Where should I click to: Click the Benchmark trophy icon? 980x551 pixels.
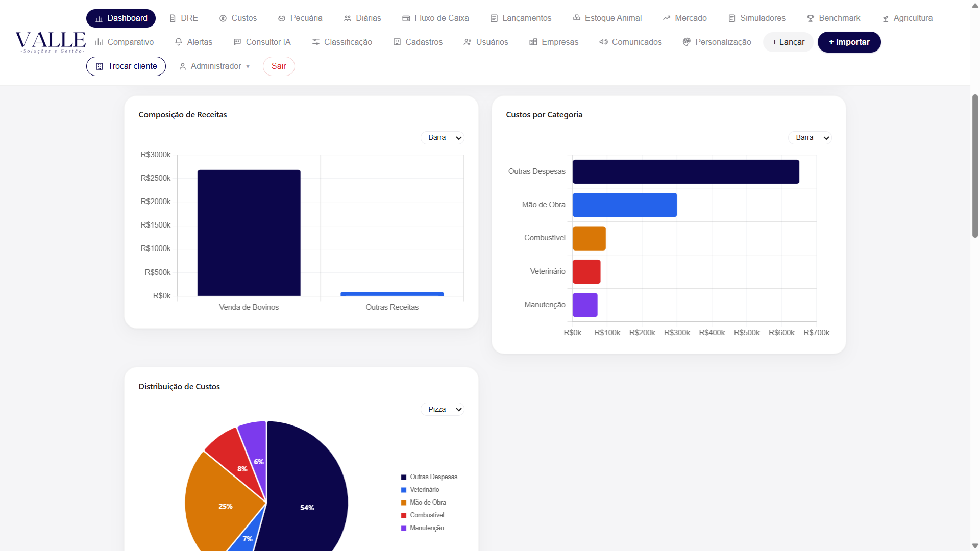pyautogui.click(x=811, y=18)
